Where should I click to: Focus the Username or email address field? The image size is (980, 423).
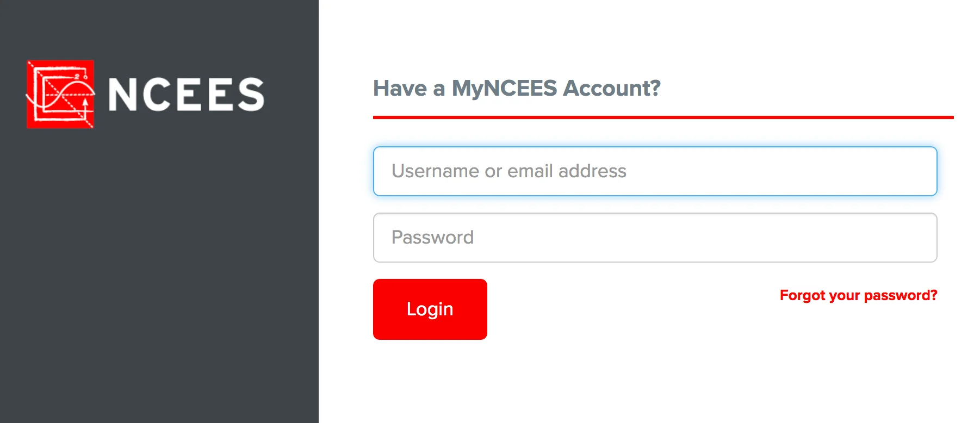655,171
